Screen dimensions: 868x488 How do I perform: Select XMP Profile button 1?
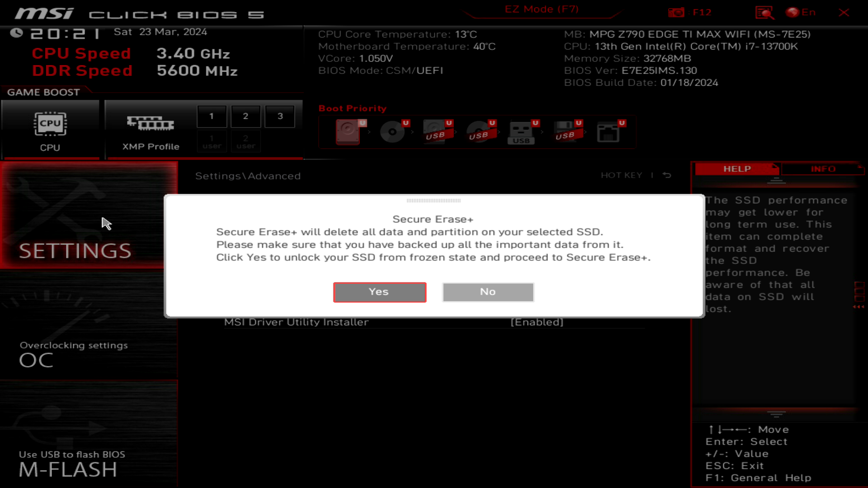212,116
